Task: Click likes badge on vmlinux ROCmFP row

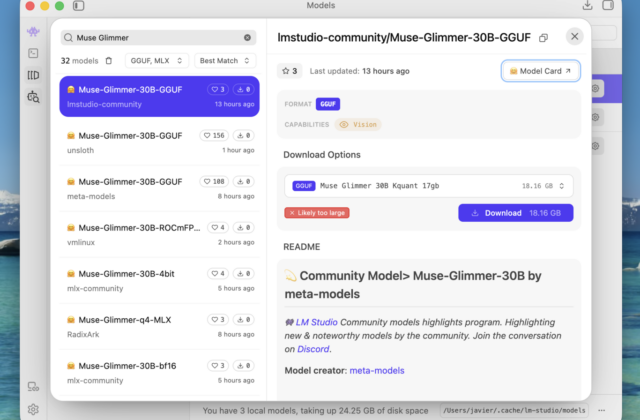Action: click(218, 227)
